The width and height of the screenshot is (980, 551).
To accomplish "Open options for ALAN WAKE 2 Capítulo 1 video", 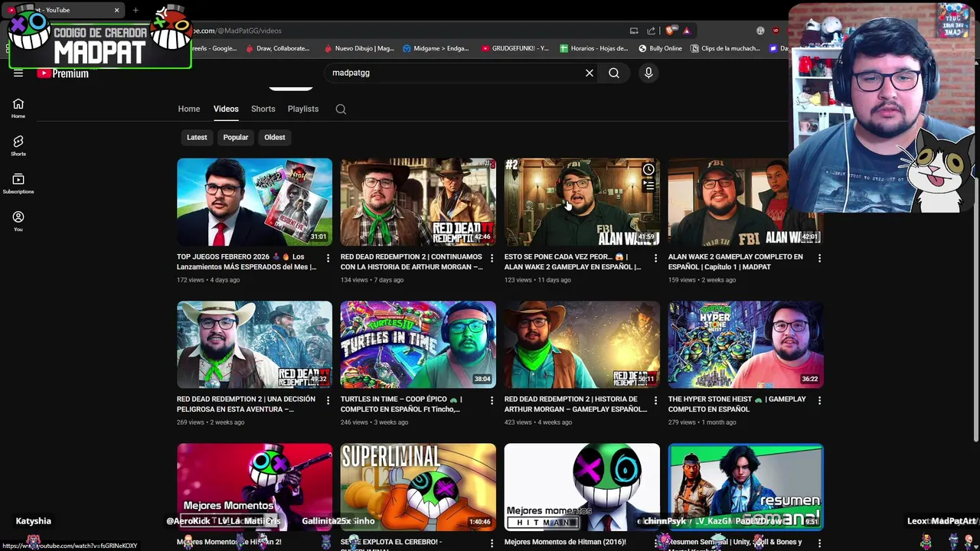I will coord(819,258).
